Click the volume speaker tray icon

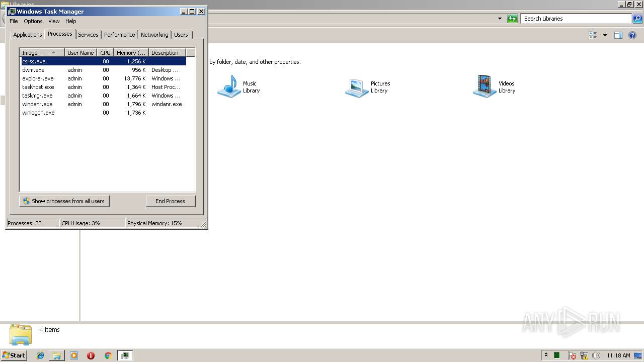596,355
